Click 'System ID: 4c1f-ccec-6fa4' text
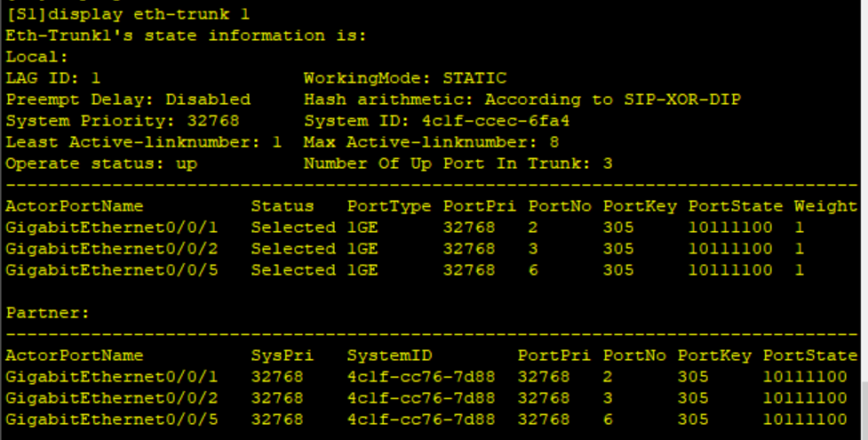This screenshot has height=440, width=868. pos(437,121)
